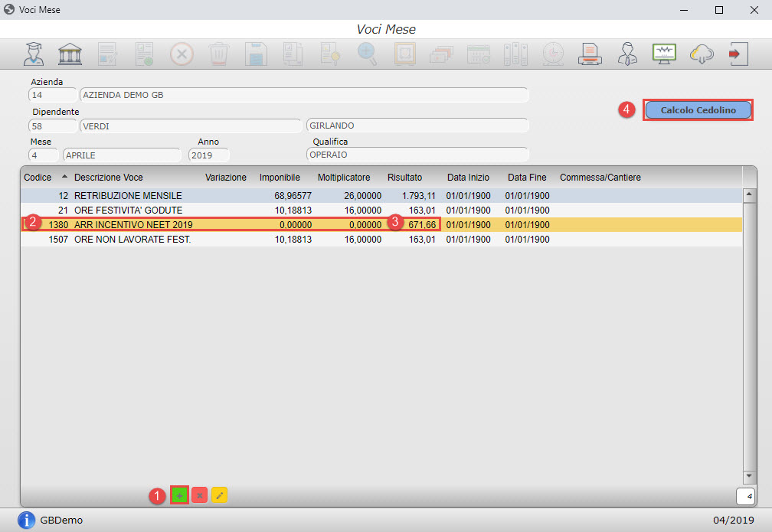Click the Risultato value 671,66
772x532 pixels.
[422, 225]
